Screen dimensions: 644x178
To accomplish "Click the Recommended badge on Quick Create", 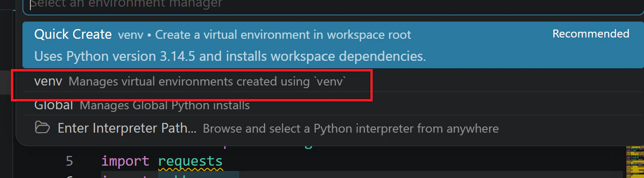I will (x=591, y=34).
